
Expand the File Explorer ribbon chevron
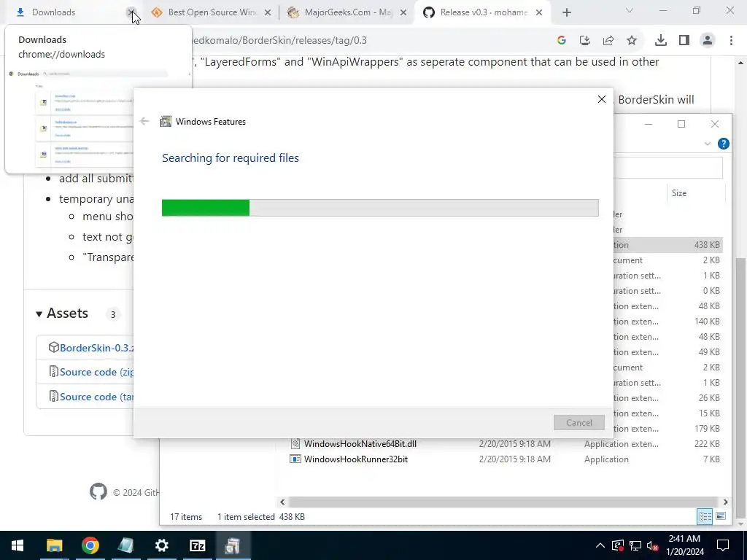coord(708,144)
